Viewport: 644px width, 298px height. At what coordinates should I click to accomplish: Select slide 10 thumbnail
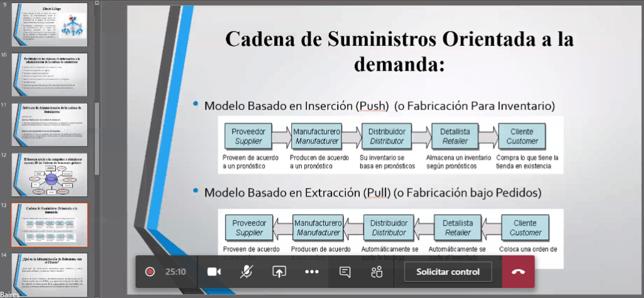point(50,73)
